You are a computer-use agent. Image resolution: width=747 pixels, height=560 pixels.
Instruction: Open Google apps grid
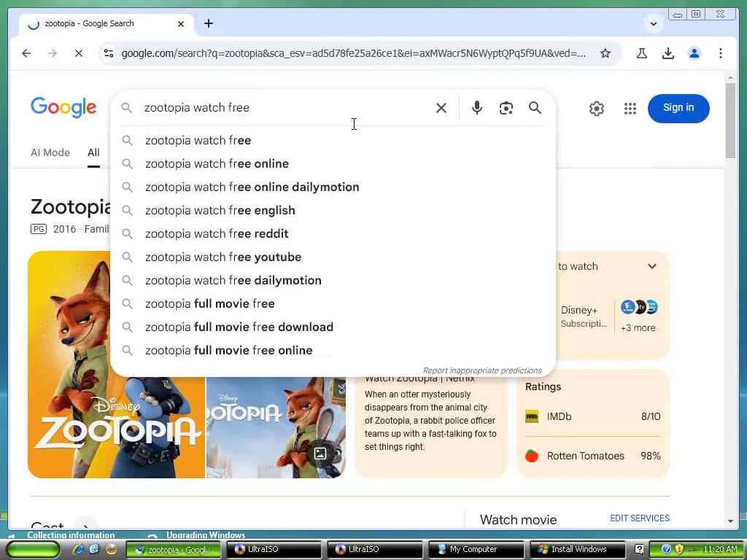coord(630,109)
